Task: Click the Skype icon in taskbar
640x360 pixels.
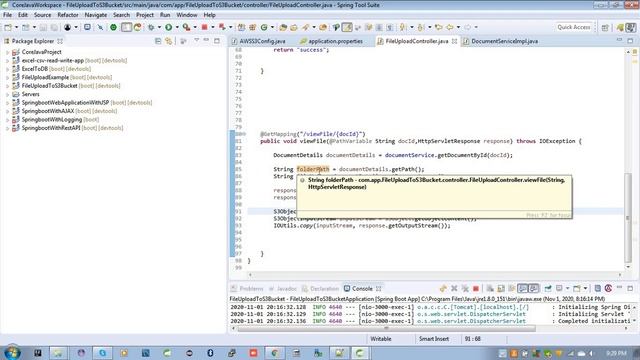Action: pos(102,353)
